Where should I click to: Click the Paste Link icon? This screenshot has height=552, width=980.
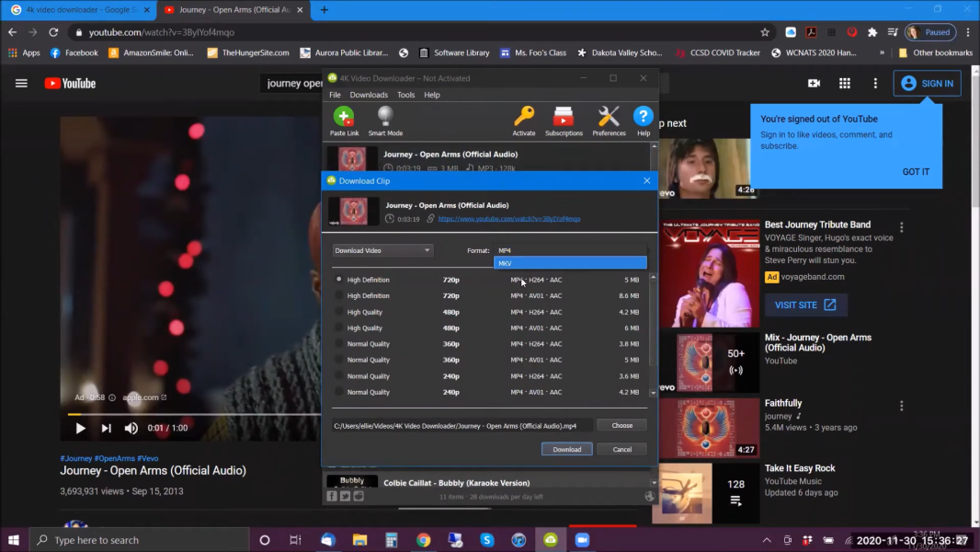[344, 117]
